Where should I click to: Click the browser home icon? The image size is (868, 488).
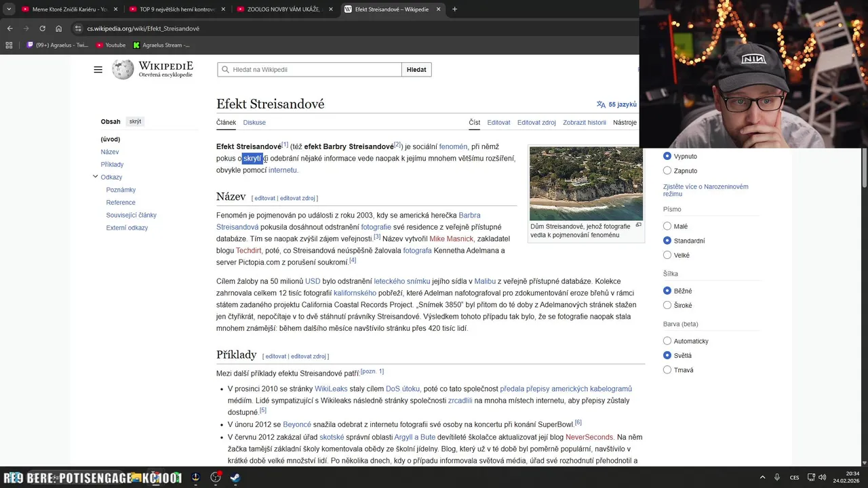point(59,28)
